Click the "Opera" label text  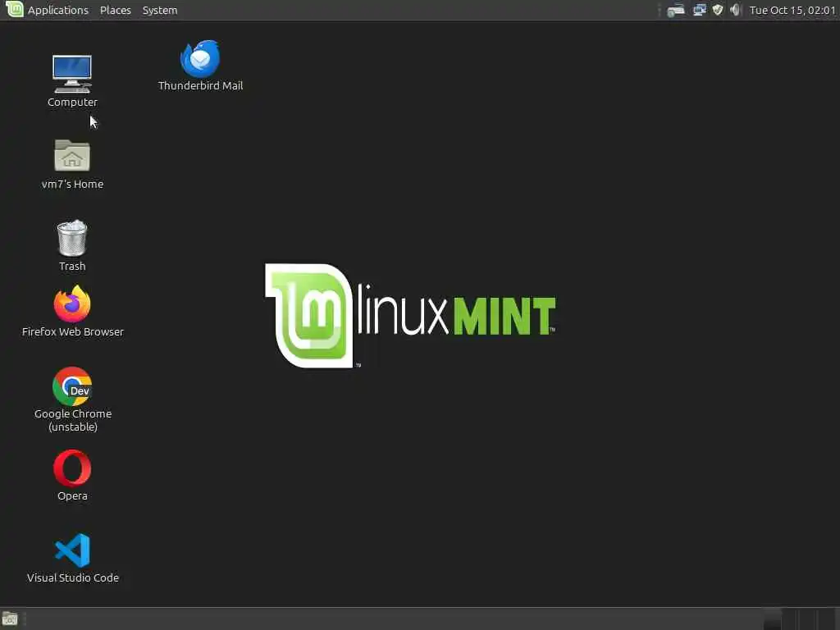click(72, 496)
